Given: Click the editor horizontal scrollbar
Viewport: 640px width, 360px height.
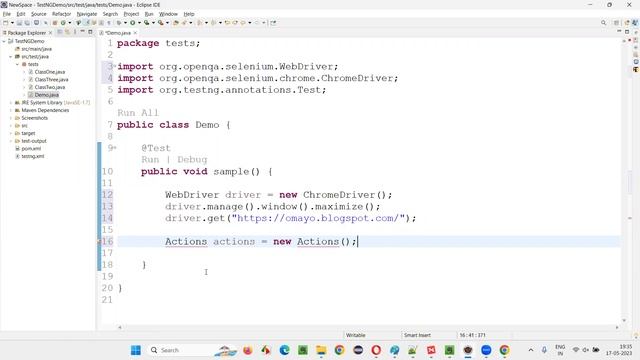Looking at the screenshot, I should point(368,327).
